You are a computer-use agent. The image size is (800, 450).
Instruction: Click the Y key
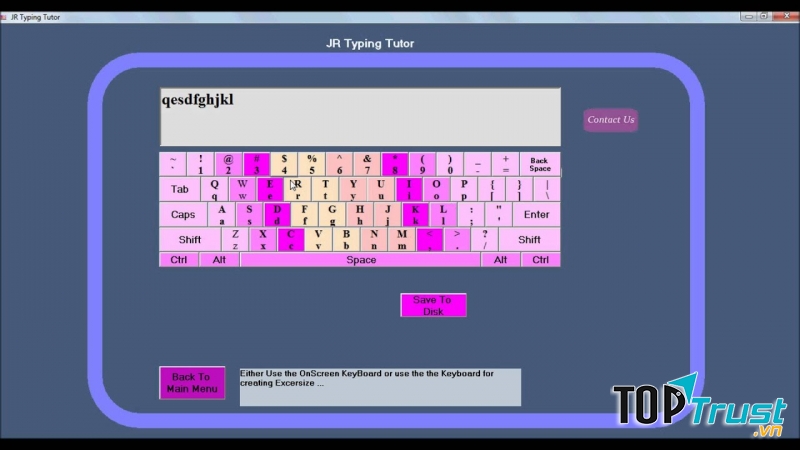[353, 189]
